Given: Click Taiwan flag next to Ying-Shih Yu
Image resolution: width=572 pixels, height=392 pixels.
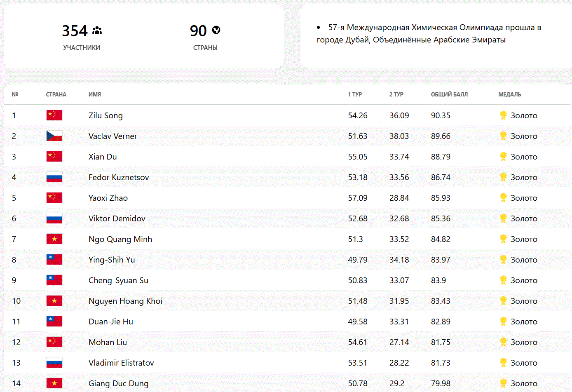Looking at the screenshot, I should [x=54, y=260].
